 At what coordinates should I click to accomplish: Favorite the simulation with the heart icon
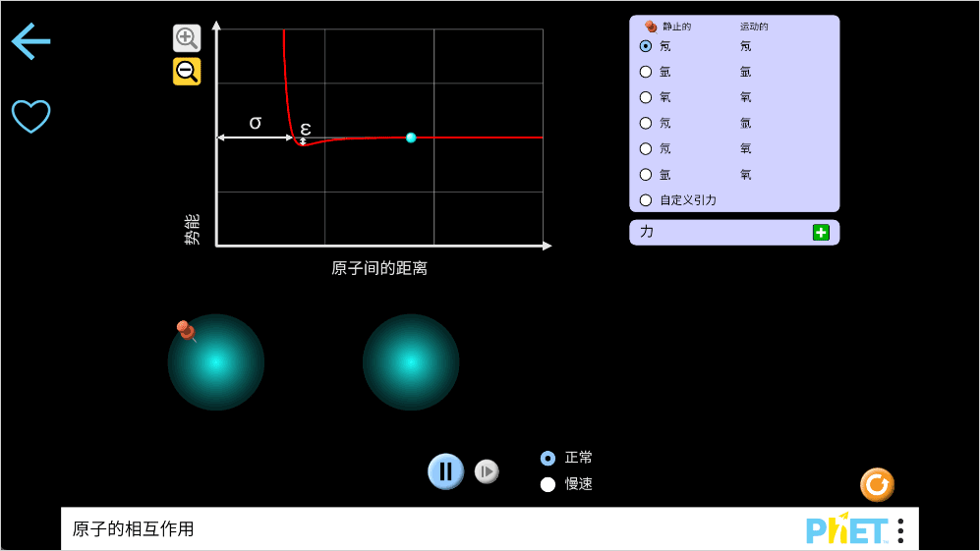30,116
